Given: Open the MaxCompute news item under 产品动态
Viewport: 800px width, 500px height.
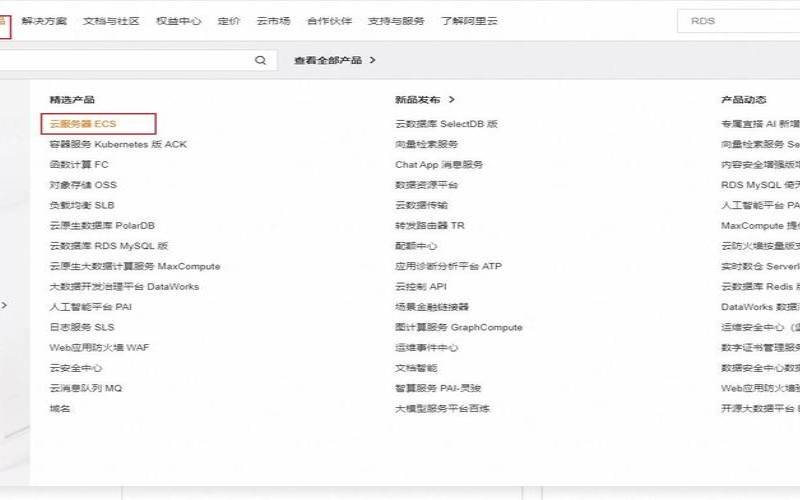Looking at the screenshot, I should tap(760, 226).
